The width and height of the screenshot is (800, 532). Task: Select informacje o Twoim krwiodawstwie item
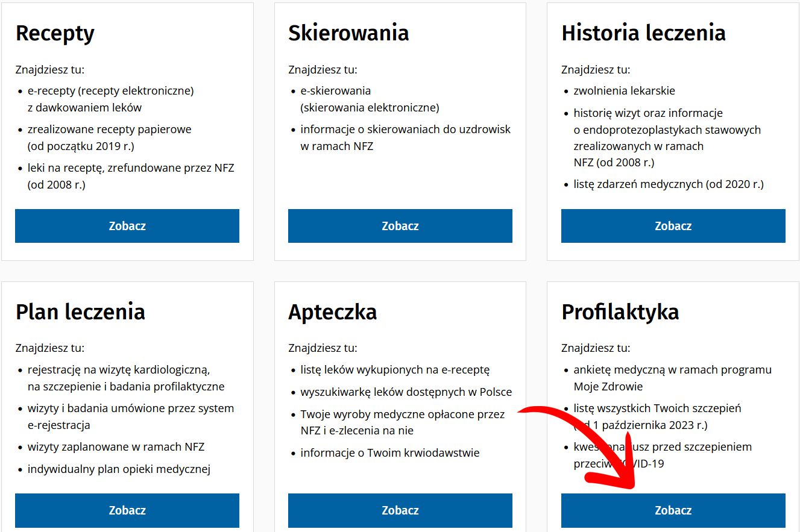click(390, 452)
